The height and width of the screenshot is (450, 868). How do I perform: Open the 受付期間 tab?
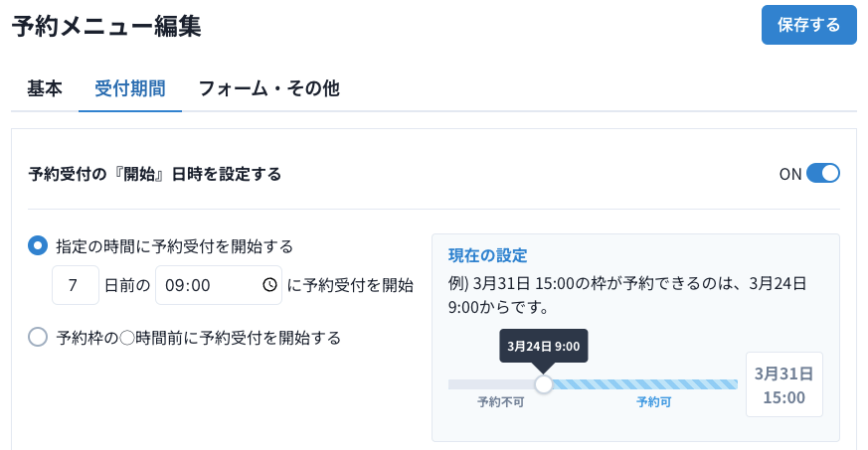pos(130,88)
